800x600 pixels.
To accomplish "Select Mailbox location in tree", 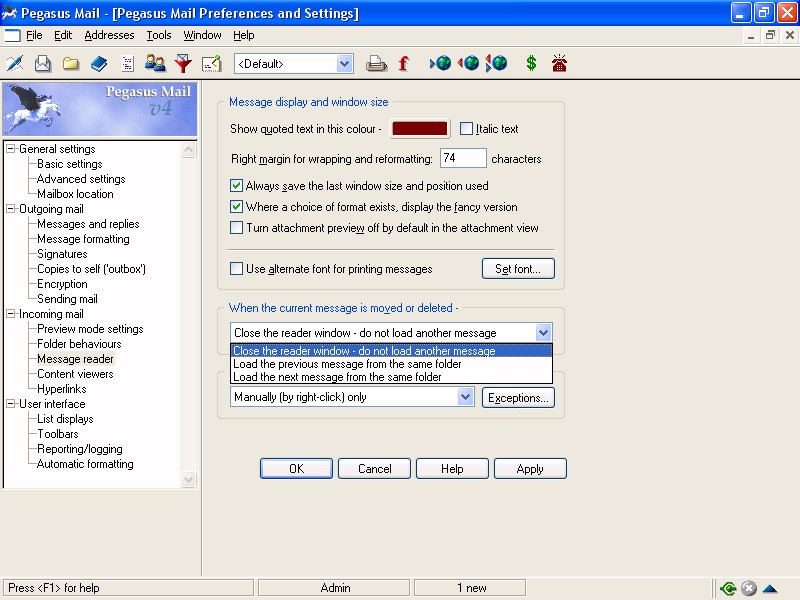I will 75,194.
